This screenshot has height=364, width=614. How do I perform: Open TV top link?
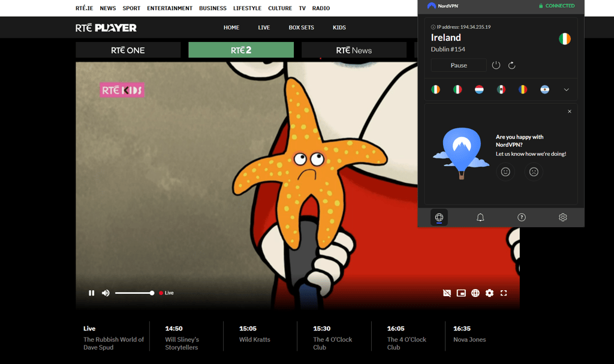click(302, 8)
